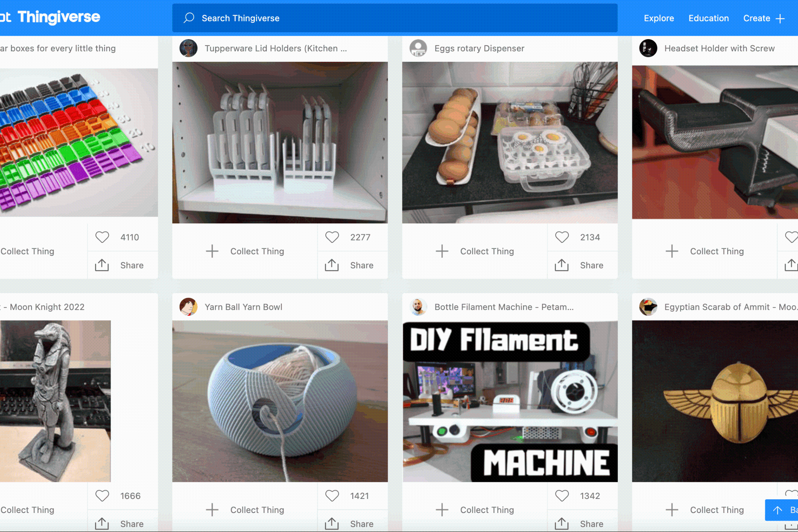This screenshot has height=532, width=798.
Task: Open Bottle Filament Machine author avatar
Action: click(418, 307)
